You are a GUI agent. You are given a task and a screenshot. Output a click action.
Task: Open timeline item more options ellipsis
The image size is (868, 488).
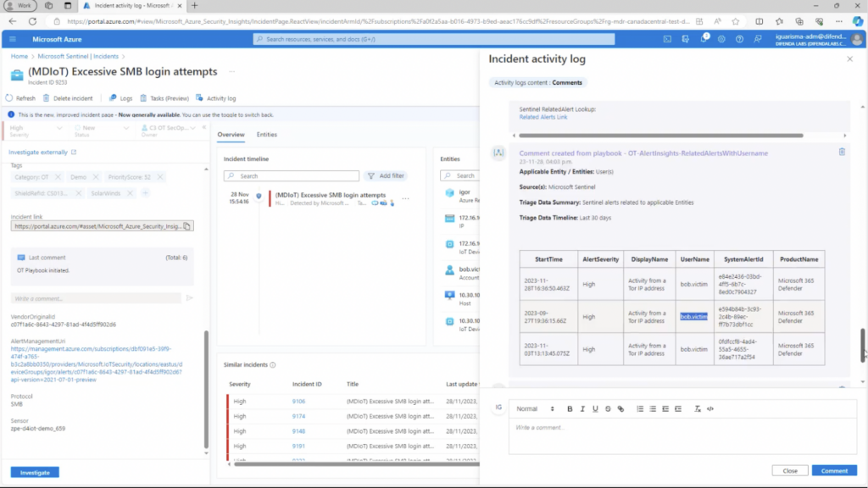point(406,198)
